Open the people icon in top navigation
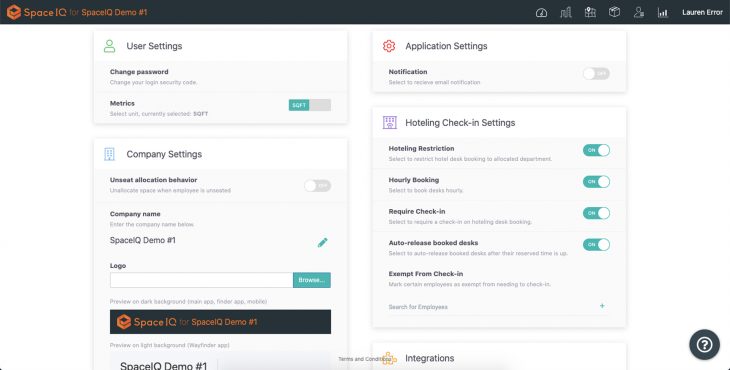 point(639,13)
